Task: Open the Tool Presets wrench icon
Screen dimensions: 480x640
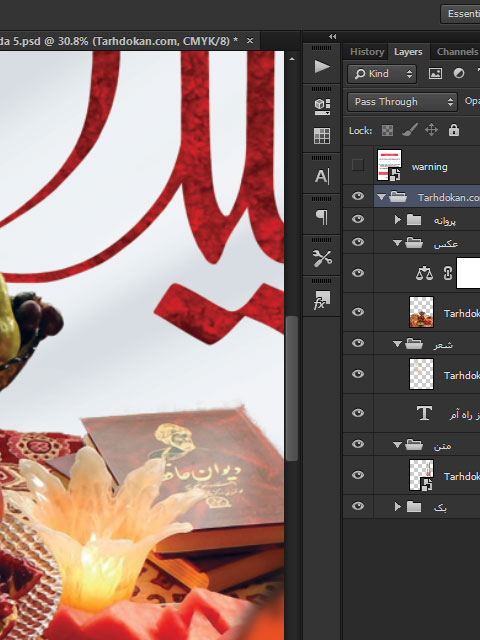Action: 322,258
